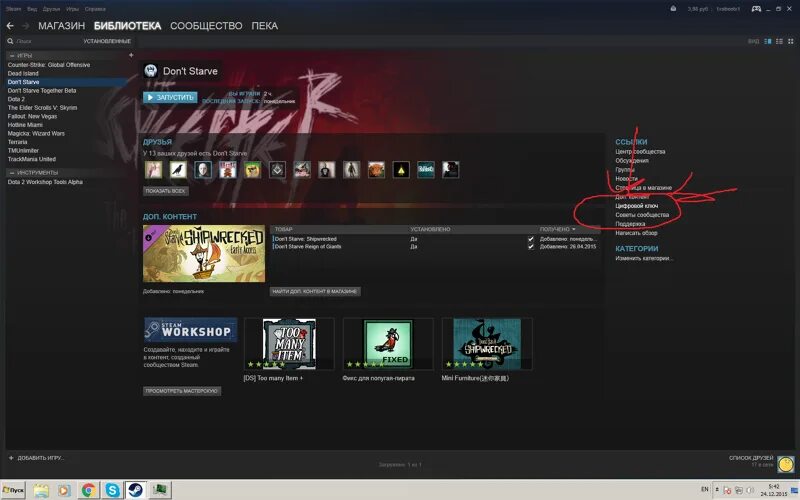Open Skype from the taskbar
800x500 pixels.
pos(112,490)
